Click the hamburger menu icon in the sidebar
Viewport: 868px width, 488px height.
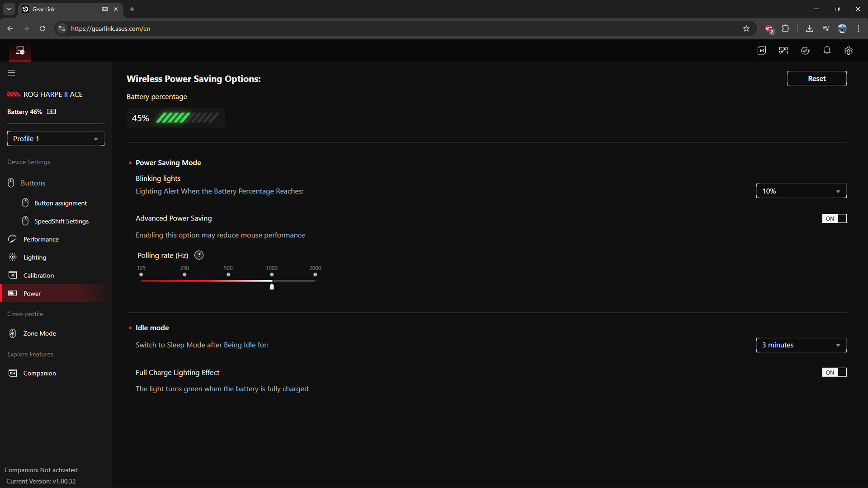click(11, 73)
